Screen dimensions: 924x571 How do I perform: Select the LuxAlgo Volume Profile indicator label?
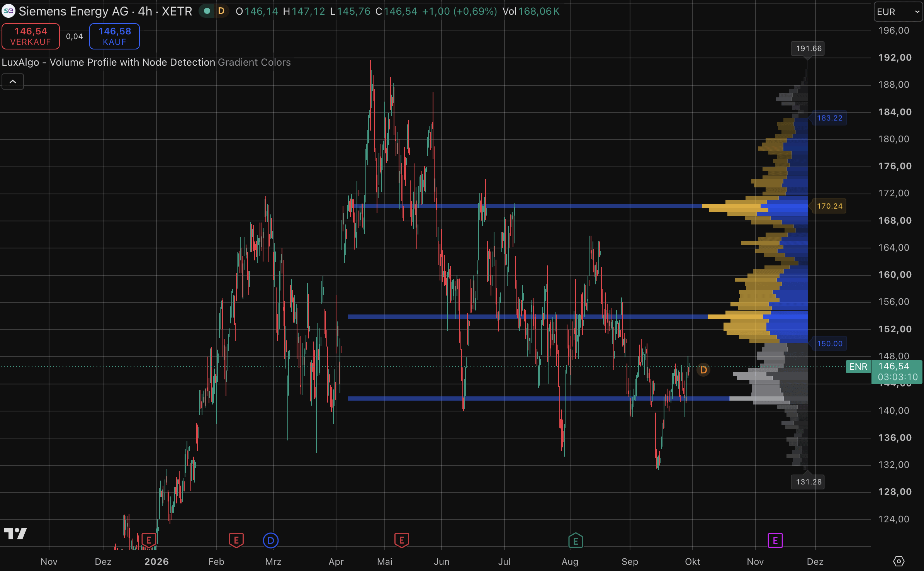click(x=109, y=62)
